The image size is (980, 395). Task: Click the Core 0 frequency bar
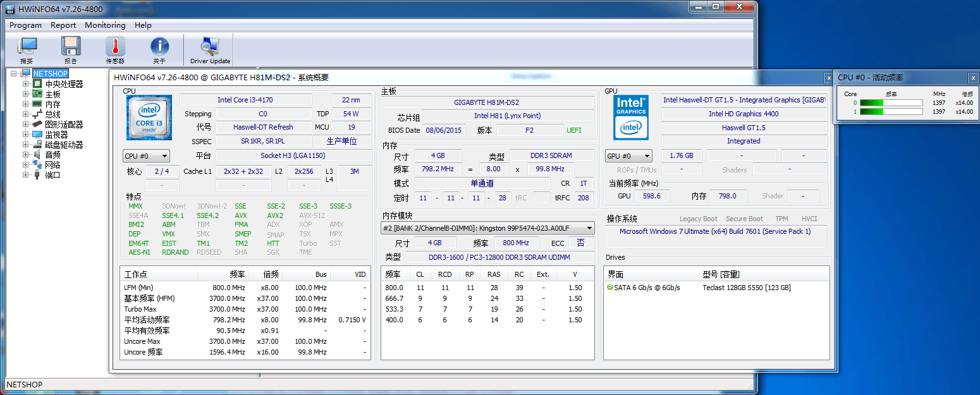tap(891, 103)
